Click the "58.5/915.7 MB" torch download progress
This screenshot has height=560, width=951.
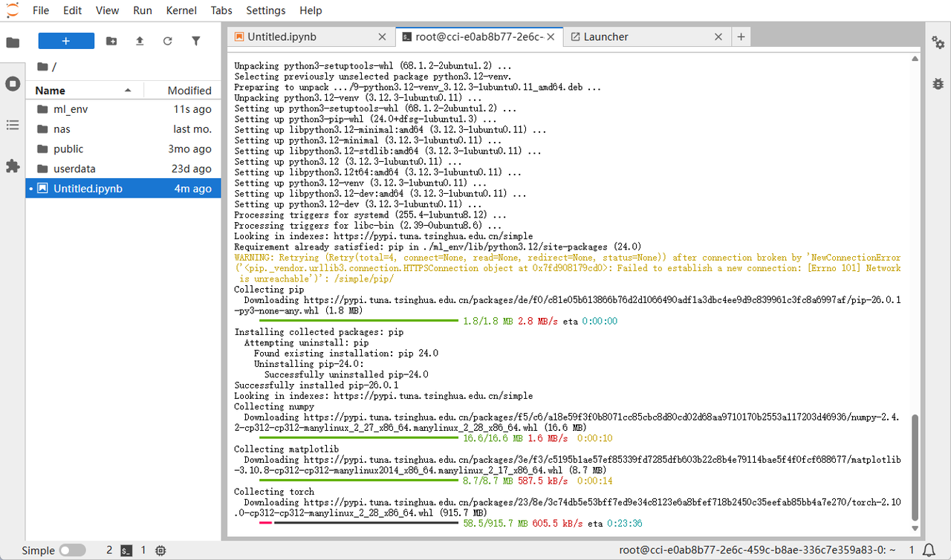[x=496, y=524]
